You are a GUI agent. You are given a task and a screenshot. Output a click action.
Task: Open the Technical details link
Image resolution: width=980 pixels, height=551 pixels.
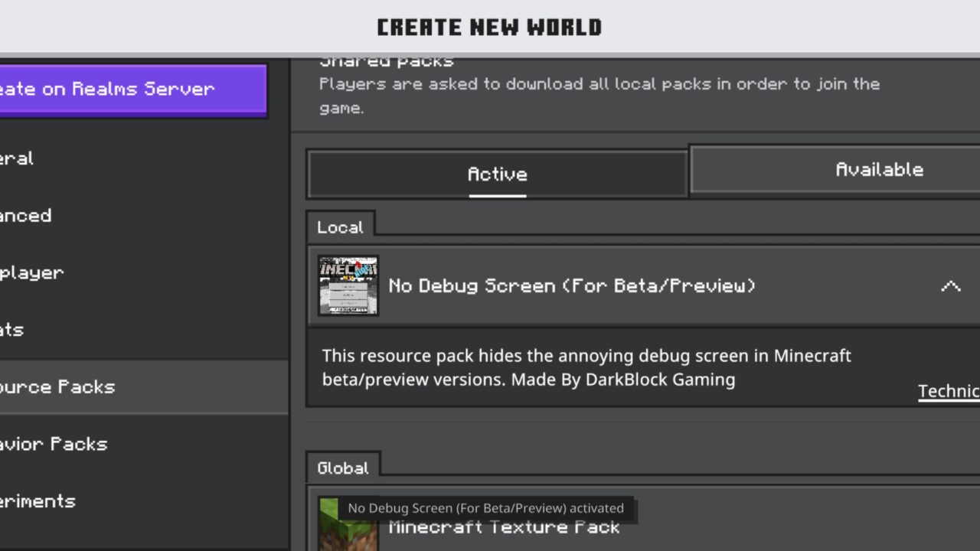click(949, 391)
